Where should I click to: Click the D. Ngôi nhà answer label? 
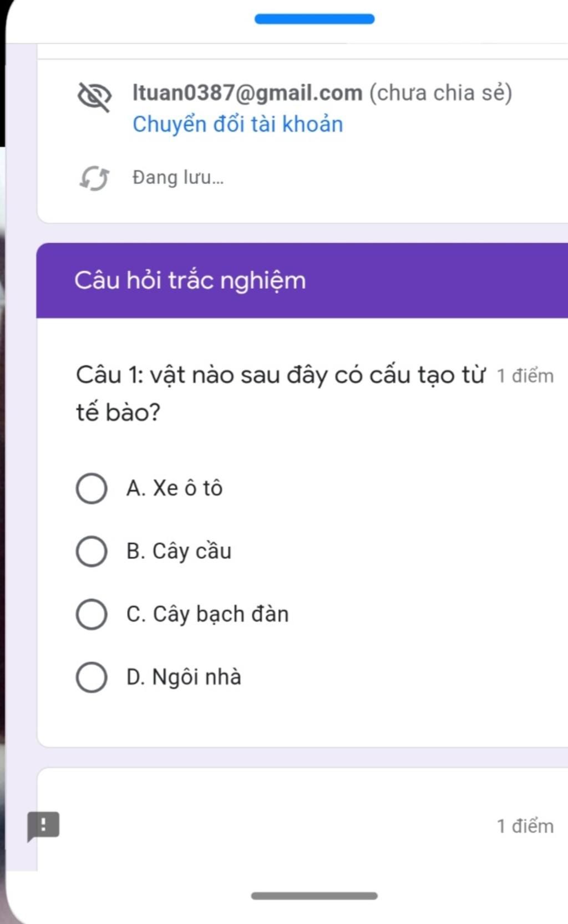coord(184,677)
